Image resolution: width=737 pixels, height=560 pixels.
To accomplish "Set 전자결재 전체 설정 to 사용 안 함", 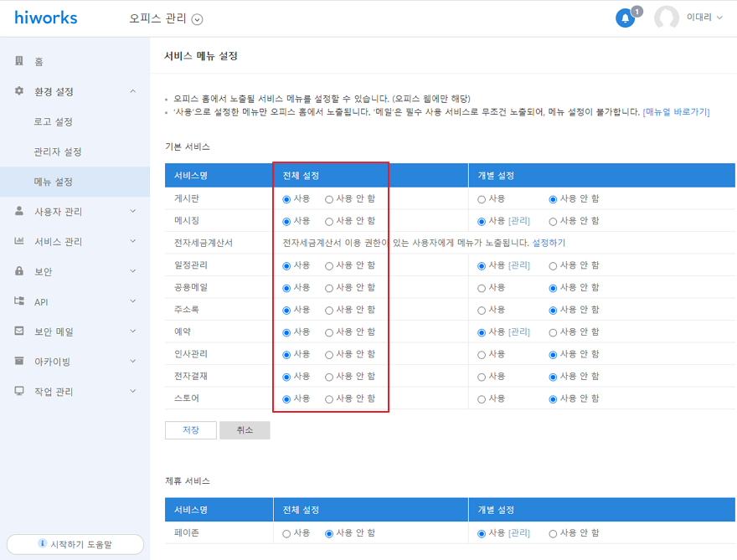I will [x=329, y=377].
